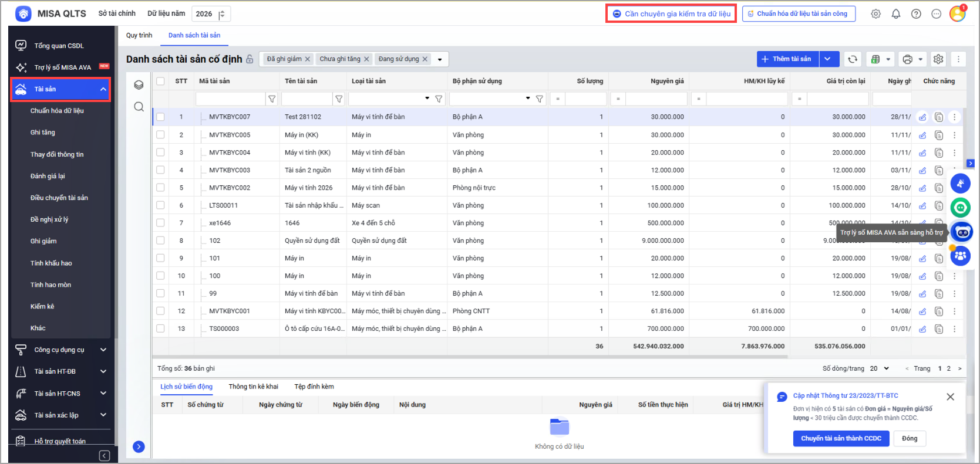Image resolution: width=980 pixels, height=464 pixels.
Task: Click Cần chuyên gia kiểm tra dữ liệu
Action: 671,13
